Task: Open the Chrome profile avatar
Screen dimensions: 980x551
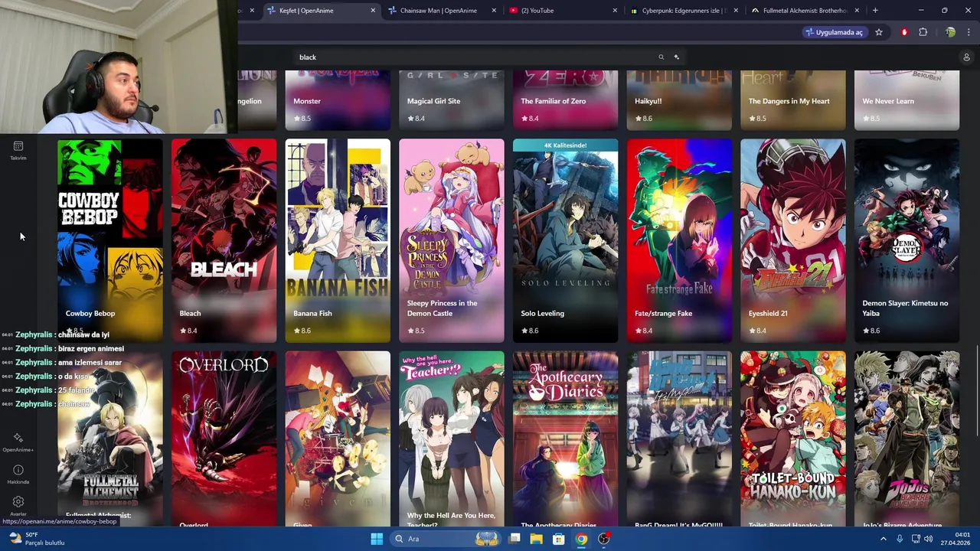Action: point(950,32)
